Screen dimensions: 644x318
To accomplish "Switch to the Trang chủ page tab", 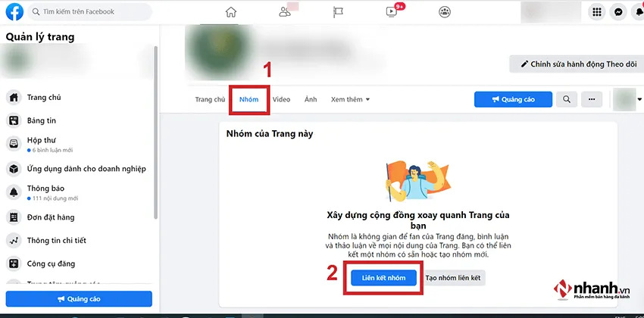I will (x=210, y=99).
